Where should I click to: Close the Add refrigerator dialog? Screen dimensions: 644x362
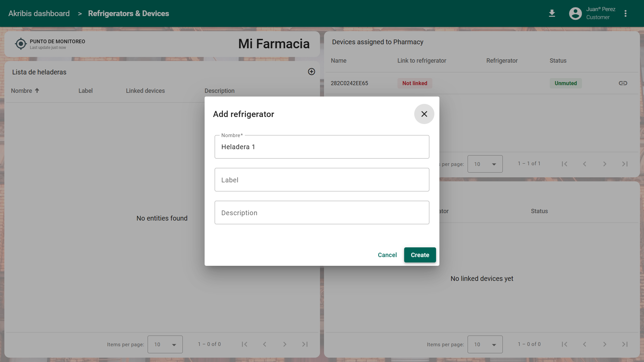pos(424,114)
